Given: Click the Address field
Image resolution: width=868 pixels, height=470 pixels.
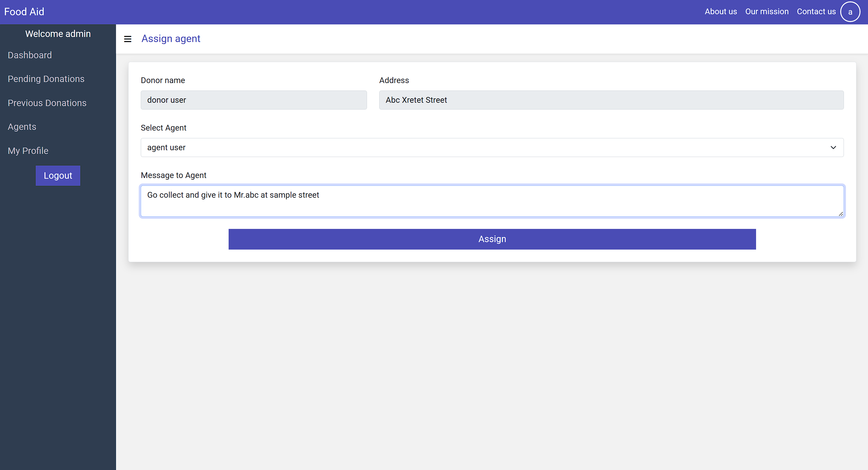Looking at the screenshot, I should (611, 100).
